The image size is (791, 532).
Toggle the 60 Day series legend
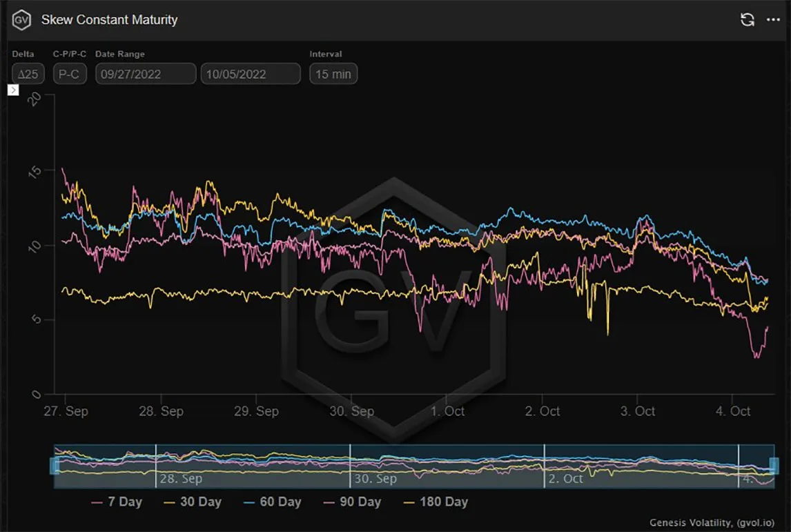coord(273,502)
